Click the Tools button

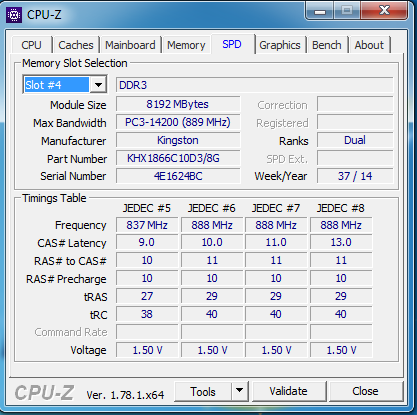coord(203,391)
